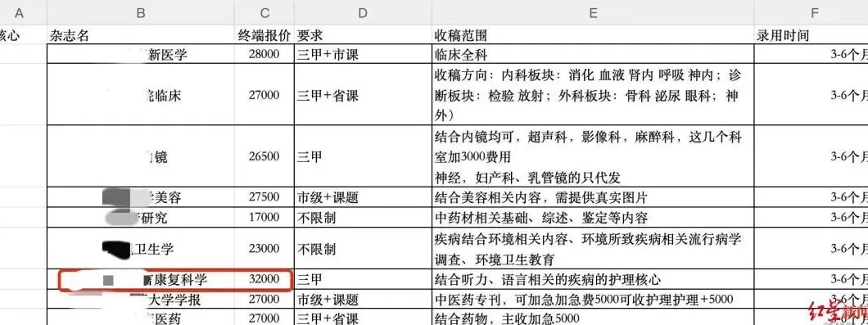
Task: Select the journal cell ending in 研究
Action: click(x=141, y=218)
